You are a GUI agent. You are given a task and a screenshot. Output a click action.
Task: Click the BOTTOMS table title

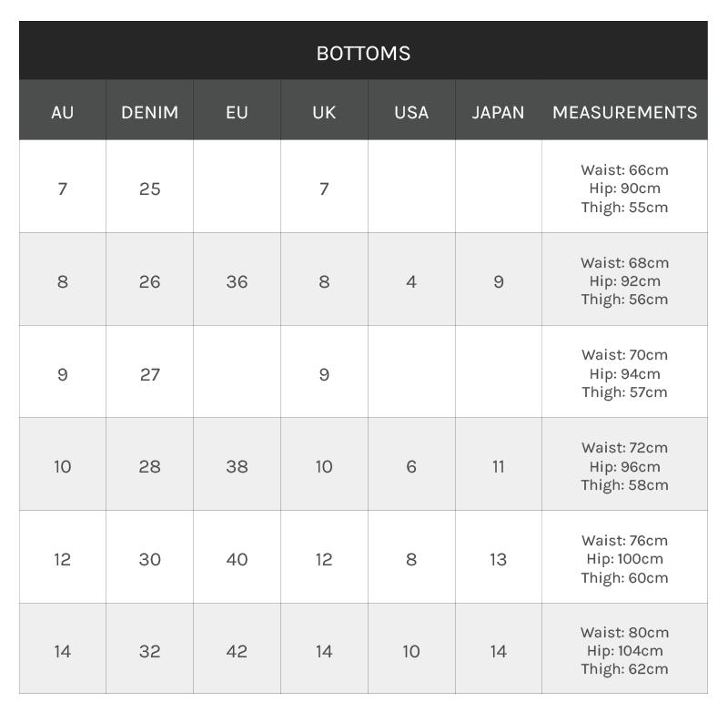coord(363,54)
